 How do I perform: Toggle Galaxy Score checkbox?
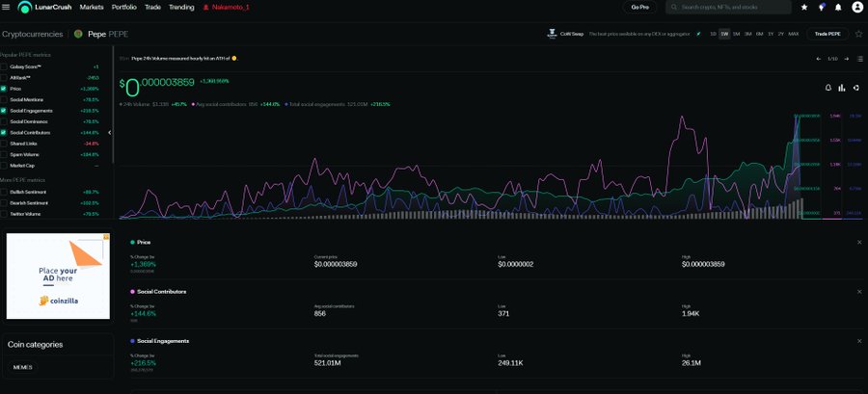point(4,66)
